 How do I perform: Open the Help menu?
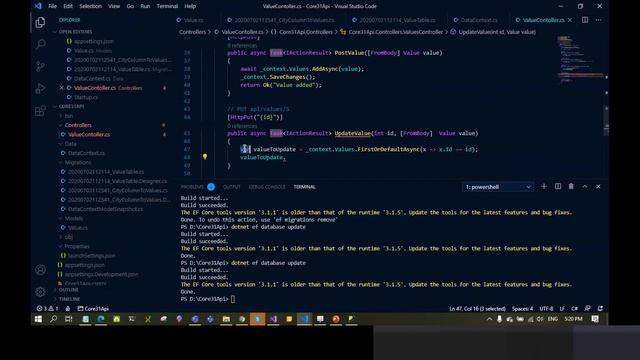(190, 6)
